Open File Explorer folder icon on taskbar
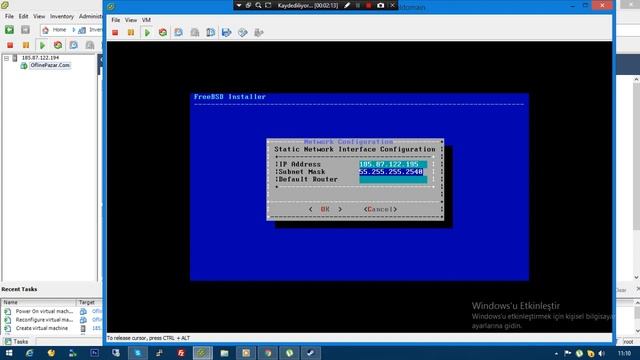 (x=224, y=353)
